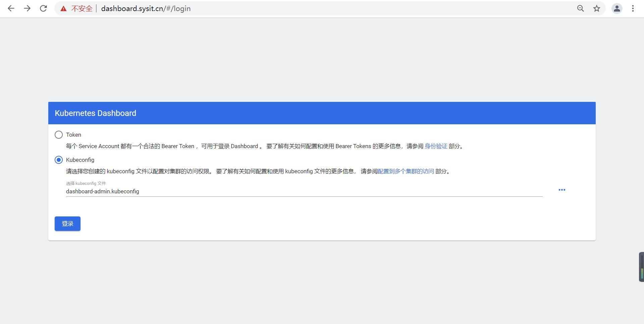This screenshot has height=324, width=644.
Task: Select the address bar URL text
Action: [x=146, y=8]
